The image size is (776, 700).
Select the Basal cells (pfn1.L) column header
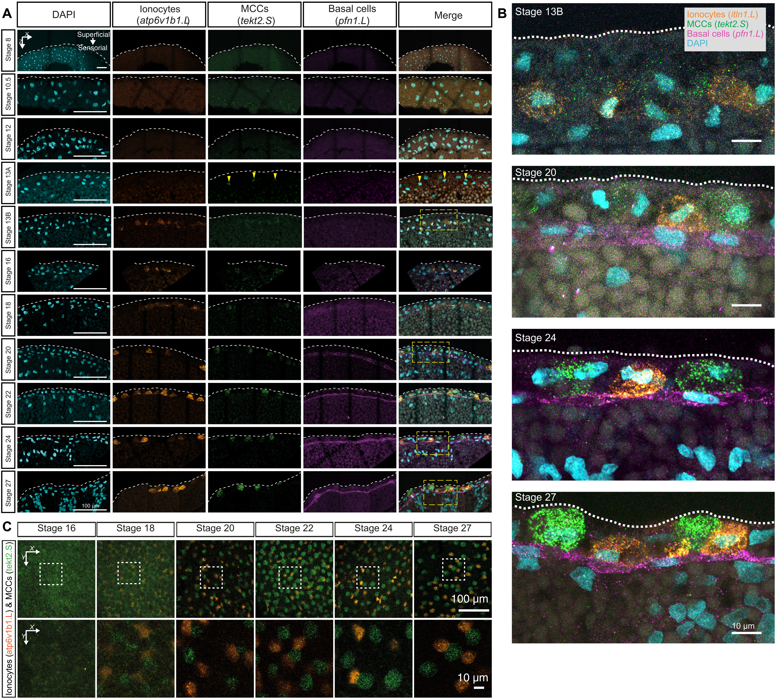pos(350,15)
